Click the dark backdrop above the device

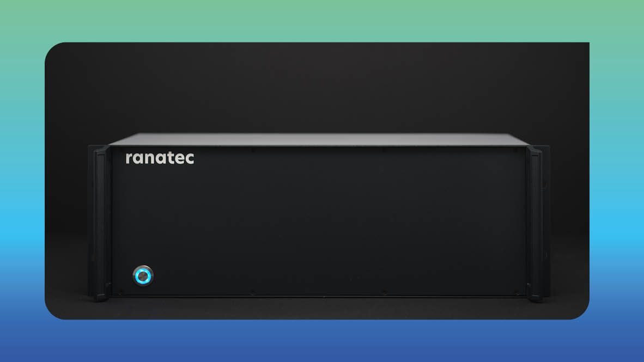click(317, 87)
